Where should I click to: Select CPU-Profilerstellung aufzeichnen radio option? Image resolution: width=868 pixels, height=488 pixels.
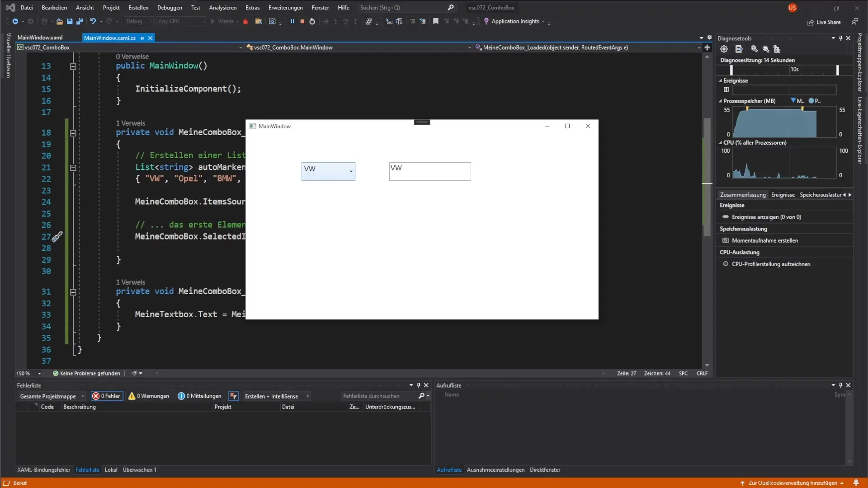coord(726,264)
